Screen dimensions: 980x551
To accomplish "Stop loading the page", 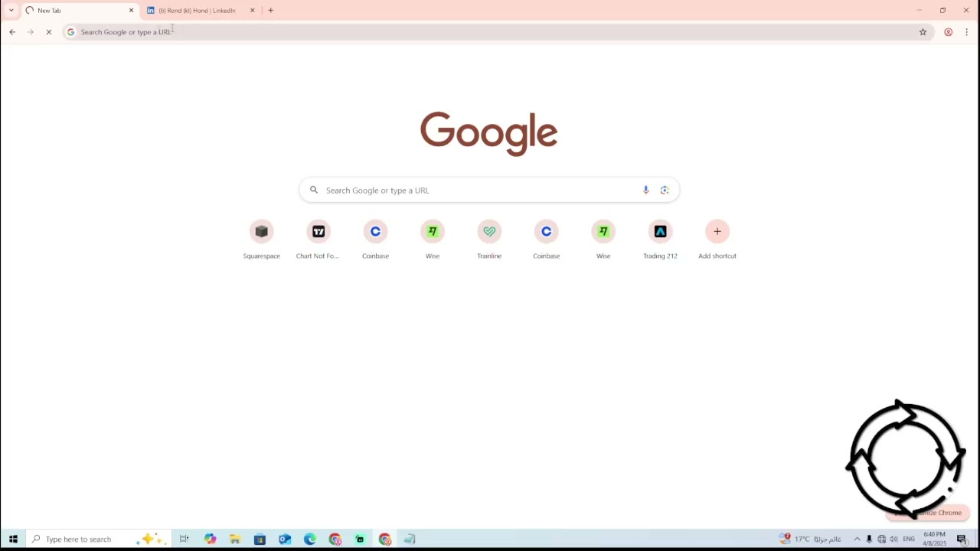I will point(48,32).
